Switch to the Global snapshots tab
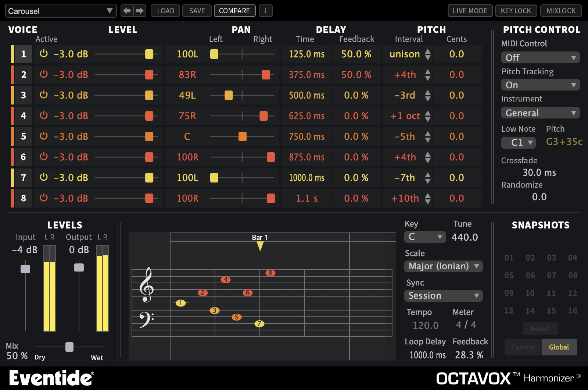588x390 pixels. click(x=559, y=347)
